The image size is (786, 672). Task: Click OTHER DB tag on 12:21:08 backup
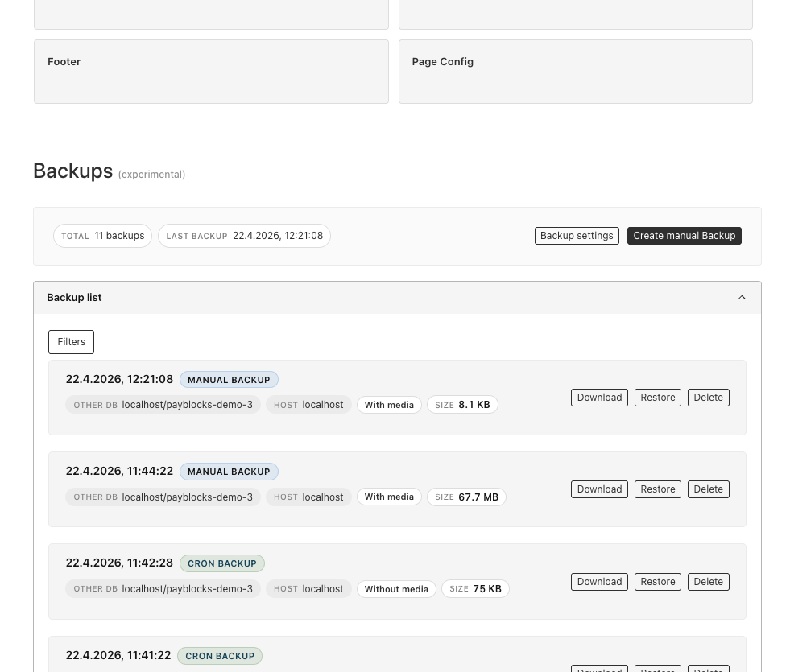(x=163, y=405)
